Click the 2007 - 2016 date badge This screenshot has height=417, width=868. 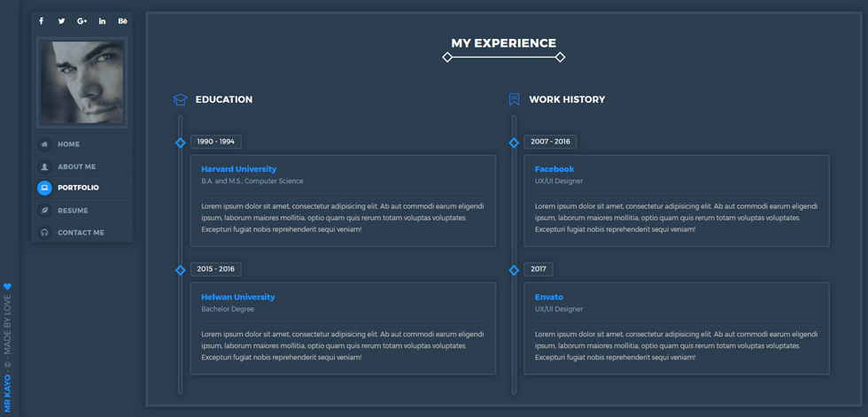point(550,142)
